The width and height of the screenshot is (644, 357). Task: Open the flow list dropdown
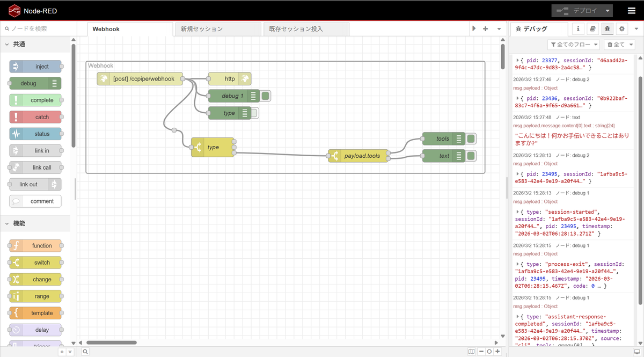[x=500, y=28]
